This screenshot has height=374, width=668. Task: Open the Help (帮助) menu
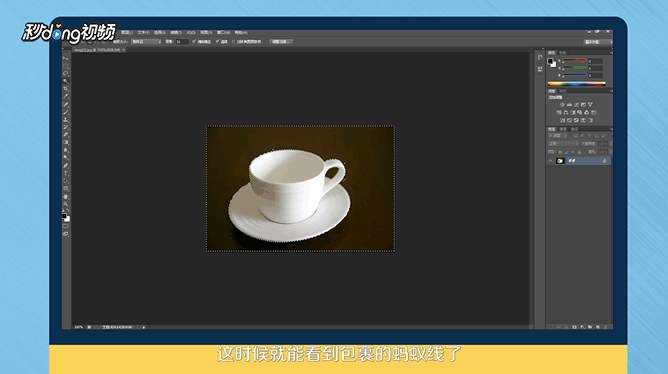[241, 32]
